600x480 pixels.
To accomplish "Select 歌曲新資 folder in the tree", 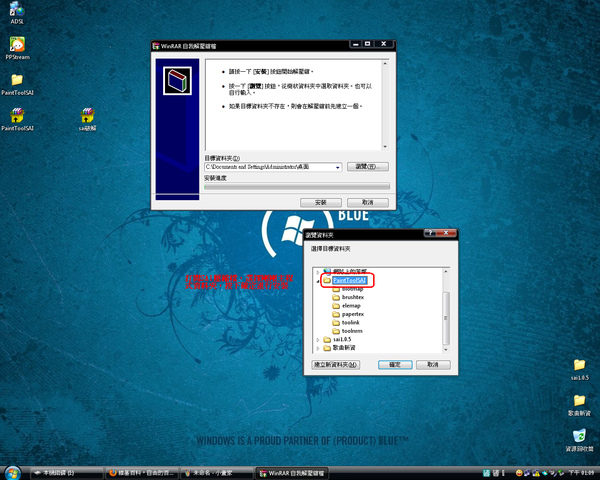I will tap(339, 348).
